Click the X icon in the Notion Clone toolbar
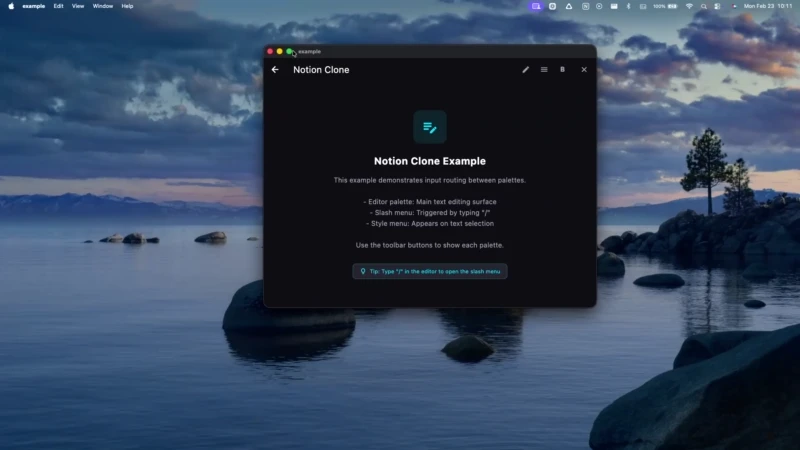 point(584,69)
